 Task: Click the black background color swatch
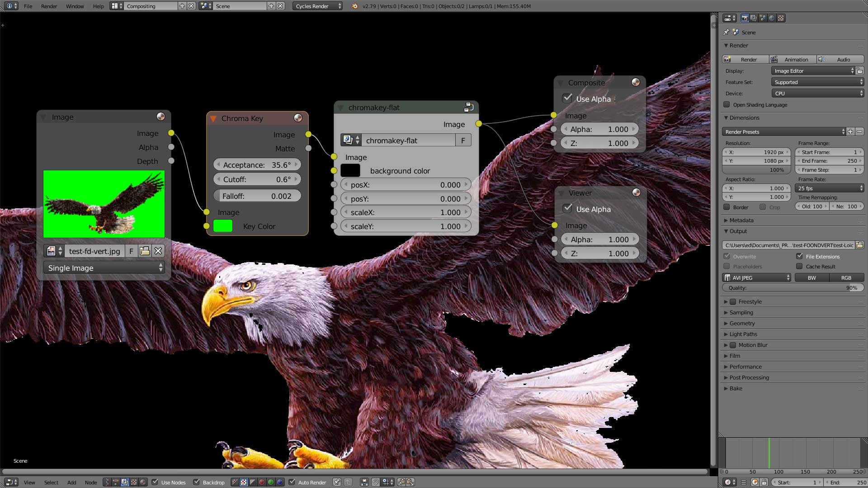[x=350, y=170]
